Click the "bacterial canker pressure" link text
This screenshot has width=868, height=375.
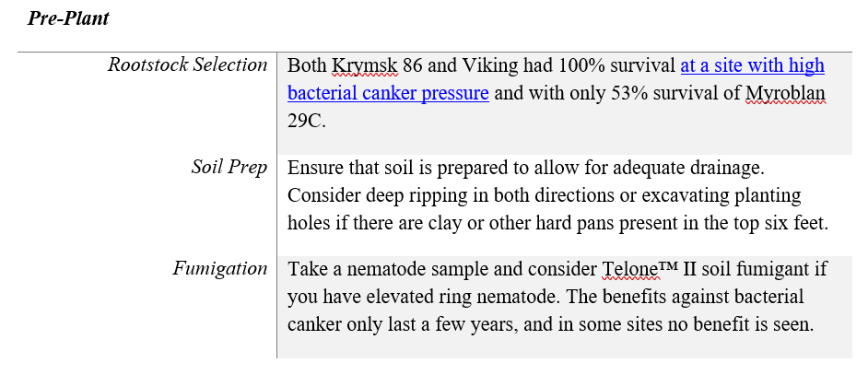[x=388, y=93]
